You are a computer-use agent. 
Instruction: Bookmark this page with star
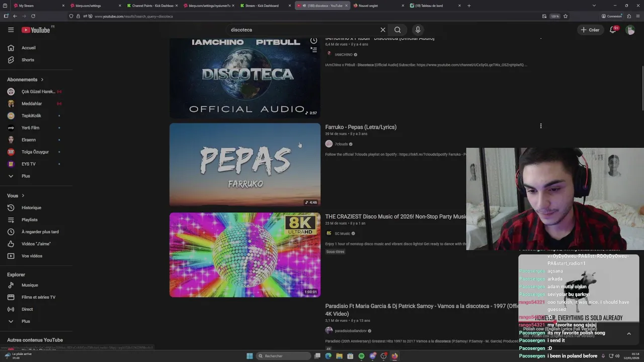click(566, 16)
